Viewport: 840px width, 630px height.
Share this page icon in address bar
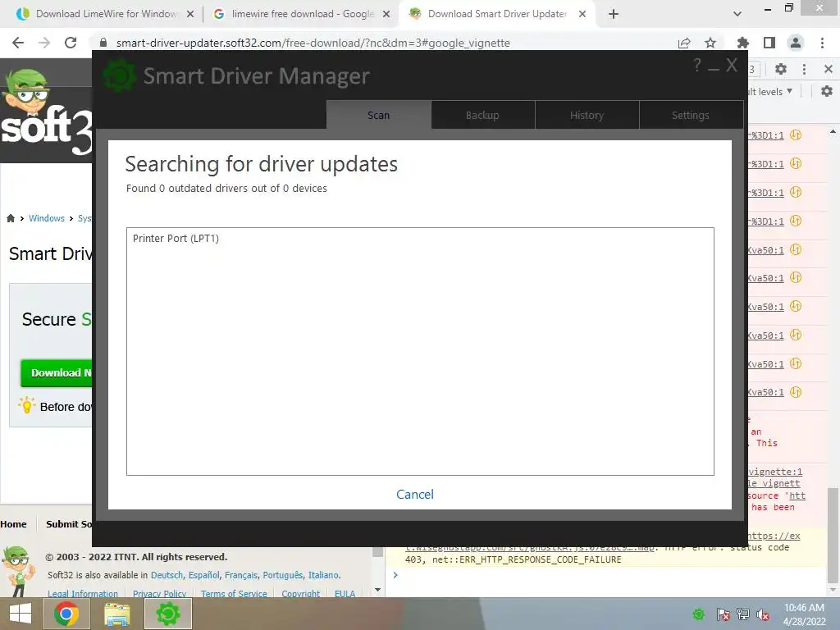pyautogui.click(x=684, y=43)
